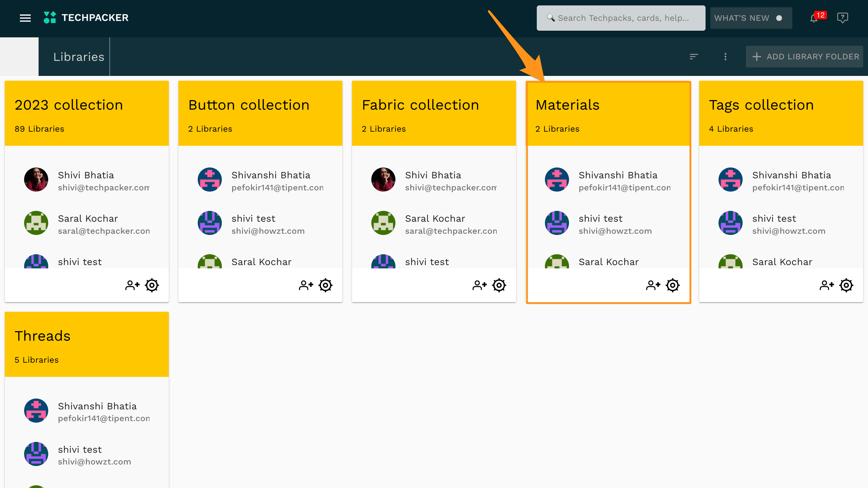Open settings gear for Materials folder
Screen dimensions: 868x488
(x=673, y=285)
